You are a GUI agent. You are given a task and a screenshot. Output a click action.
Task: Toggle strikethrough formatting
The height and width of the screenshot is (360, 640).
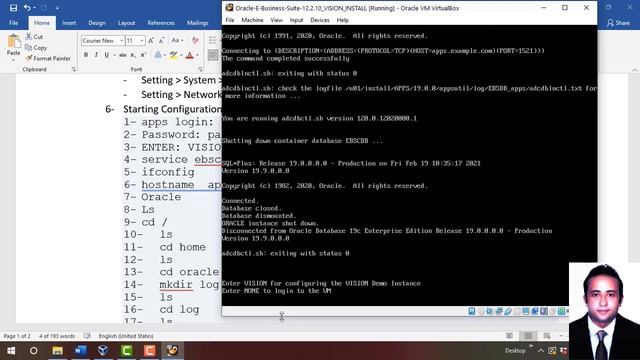(122, 55)
